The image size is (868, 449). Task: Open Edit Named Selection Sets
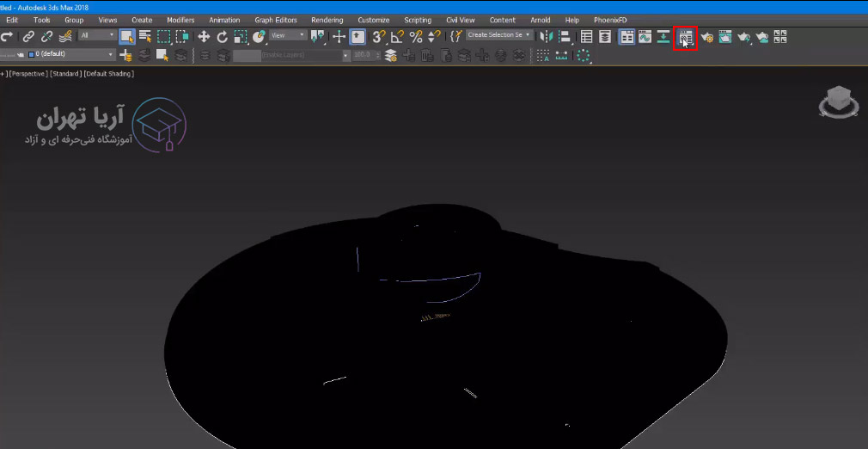(x=455, y=37)
